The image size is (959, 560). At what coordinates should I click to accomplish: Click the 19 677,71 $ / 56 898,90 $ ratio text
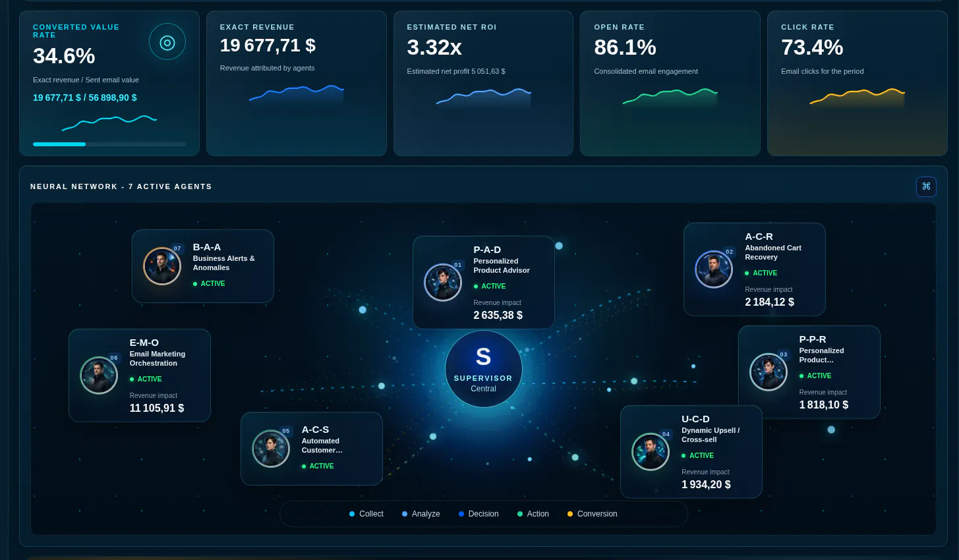pyautogui.click(x=85, y=98)
